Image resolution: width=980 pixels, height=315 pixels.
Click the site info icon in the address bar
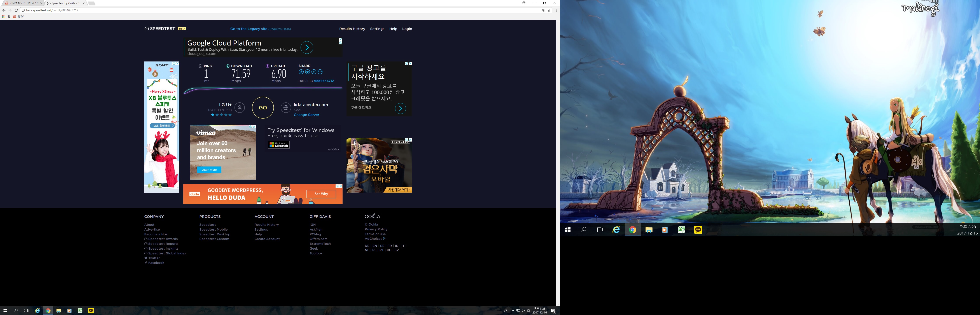tap(23, 10)
